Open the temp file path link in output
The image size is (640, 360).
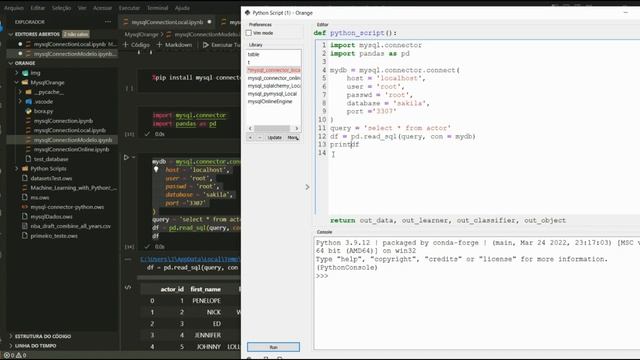point(190,259)
